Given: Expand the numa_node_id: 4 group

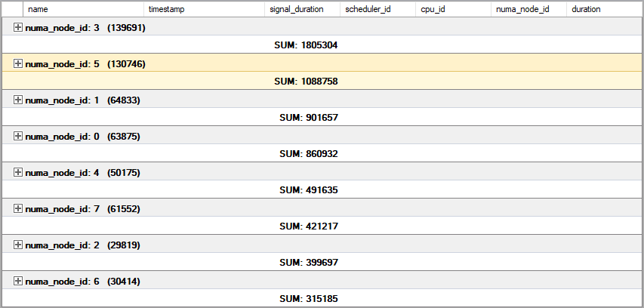Looking at the screenshot, I should click(x=18, y=173).
